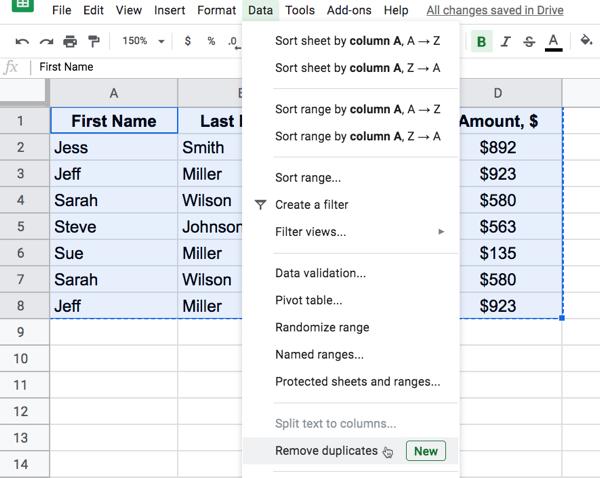Format as percent icon

pyautogui.click(x=211, y=41)
